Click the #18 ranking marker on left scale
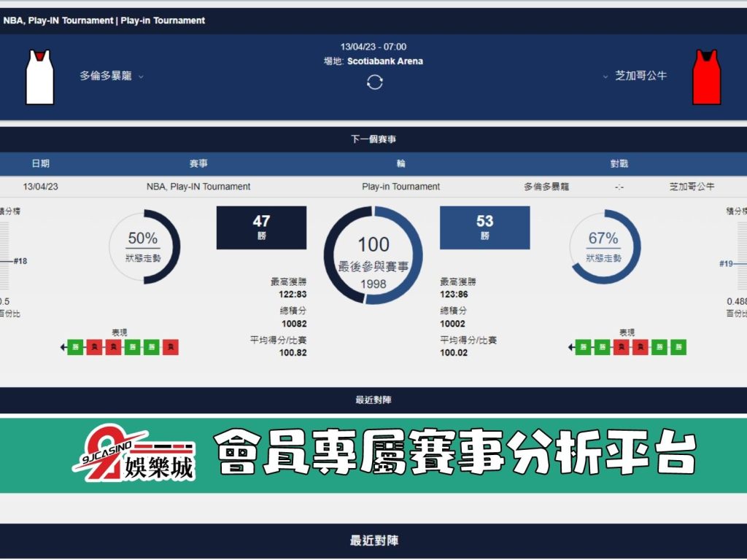Viewport: 747px width, 560px height. (18, 261)
